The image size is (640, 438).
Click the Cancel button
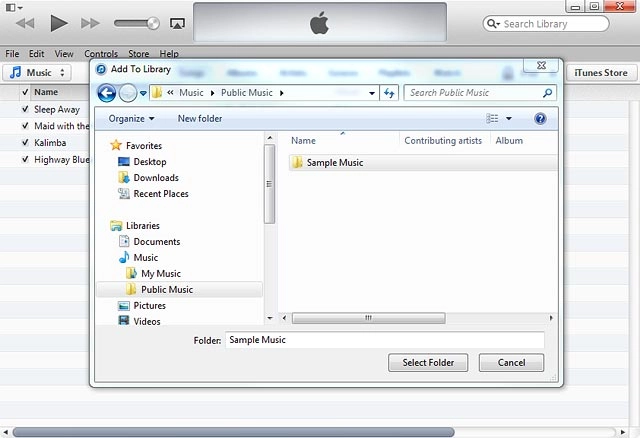511,362
